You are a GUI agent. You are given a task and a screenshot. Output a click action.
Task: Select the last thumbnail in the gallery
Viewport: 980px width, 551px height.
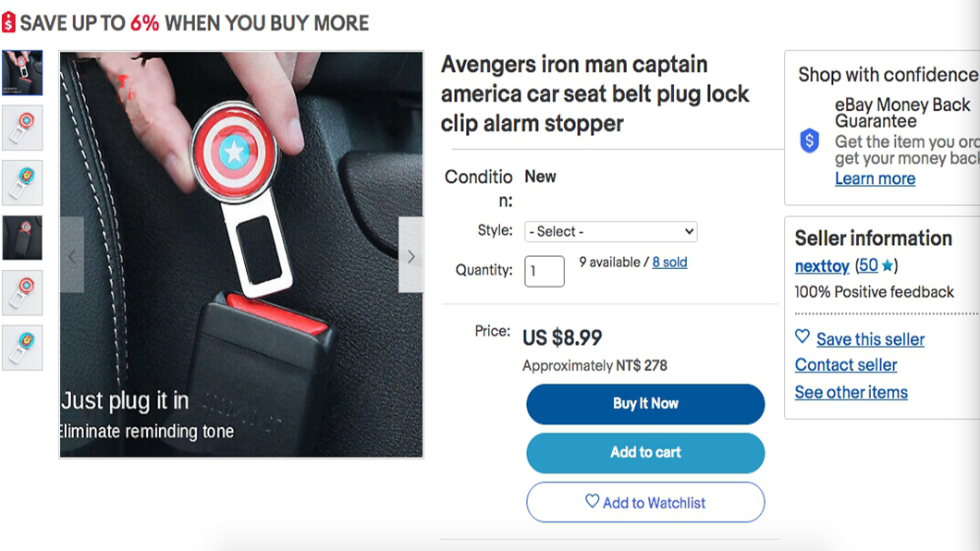tap(22, 348)
